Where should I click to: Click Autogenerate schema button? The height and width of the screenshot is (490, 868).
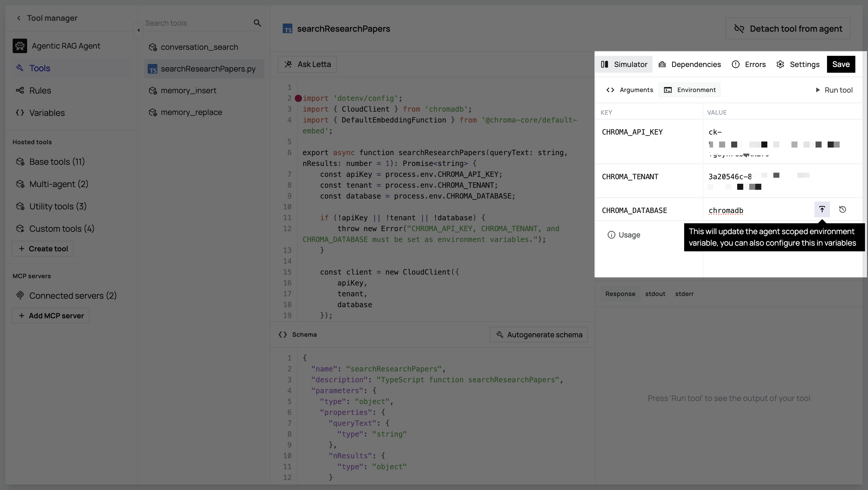[x=539, y=335]
